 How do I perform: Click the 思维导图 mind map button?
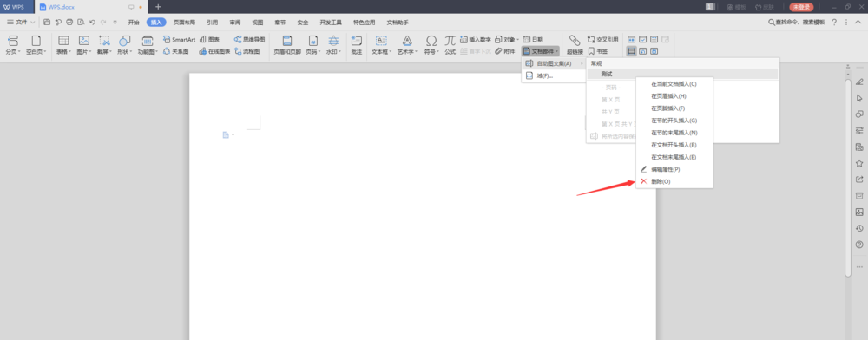(249, 40)
